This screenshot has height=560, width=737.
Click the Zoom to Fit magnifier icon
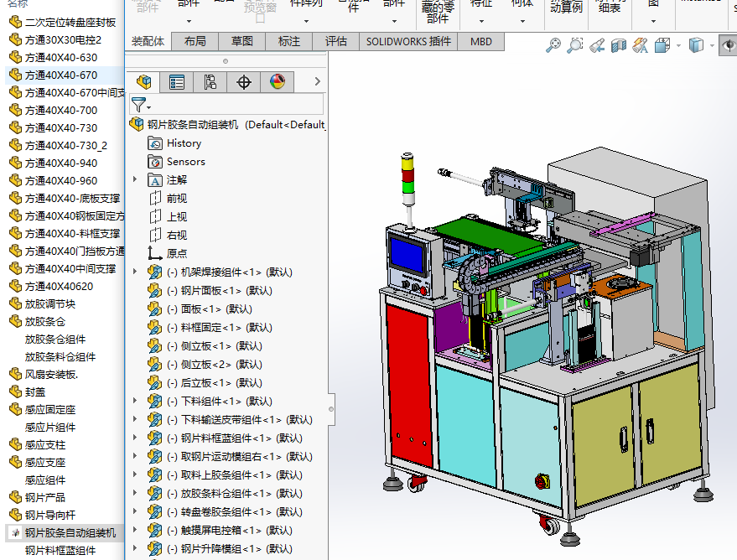(x=553, y=45)
